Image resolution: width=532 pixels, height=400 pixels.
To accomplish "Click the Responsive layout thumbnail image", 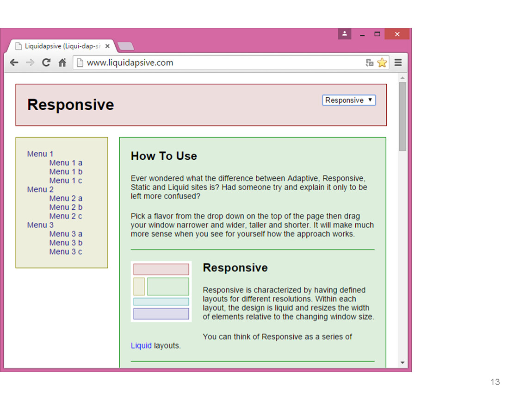I will click(161, 291).
